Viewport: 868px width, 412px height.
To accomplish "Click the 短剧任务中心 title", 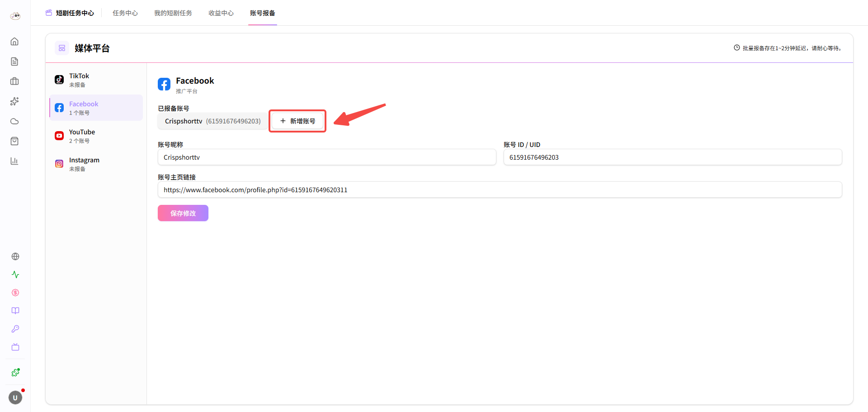I will pos(75,13).
